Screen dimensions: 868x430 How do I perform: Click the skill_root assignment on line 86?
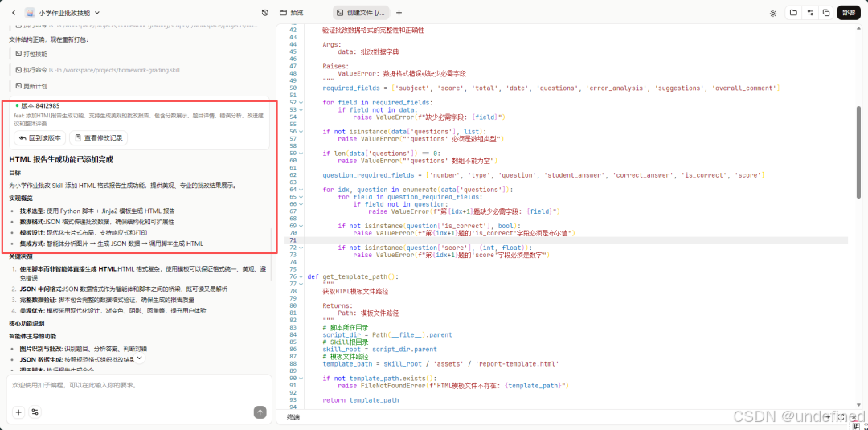coord(379,349)
